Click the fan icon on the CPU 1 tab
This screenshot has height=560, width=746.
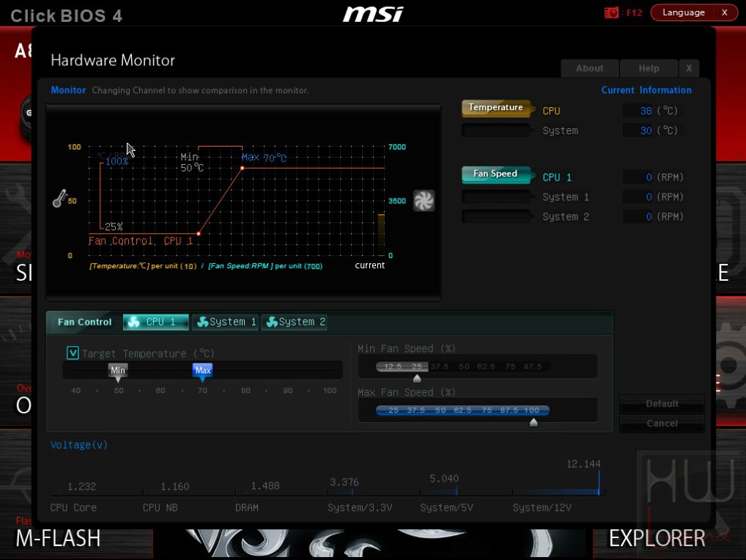click(x=133, y=322)
